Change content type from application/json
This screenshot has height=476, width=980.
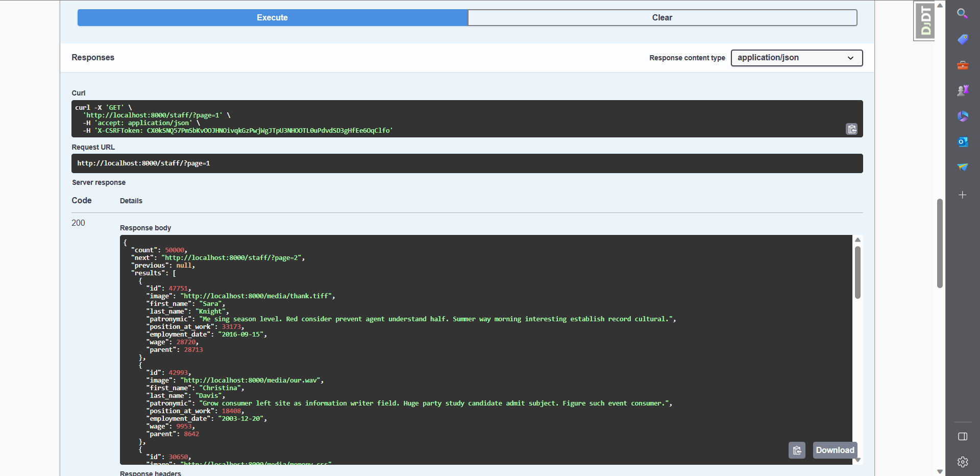pos(796,58)
